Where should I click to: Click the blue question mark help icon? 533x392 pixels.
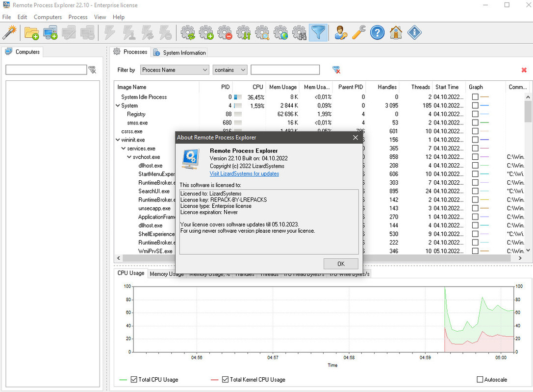pyautogui.click(x=377, y=33)
